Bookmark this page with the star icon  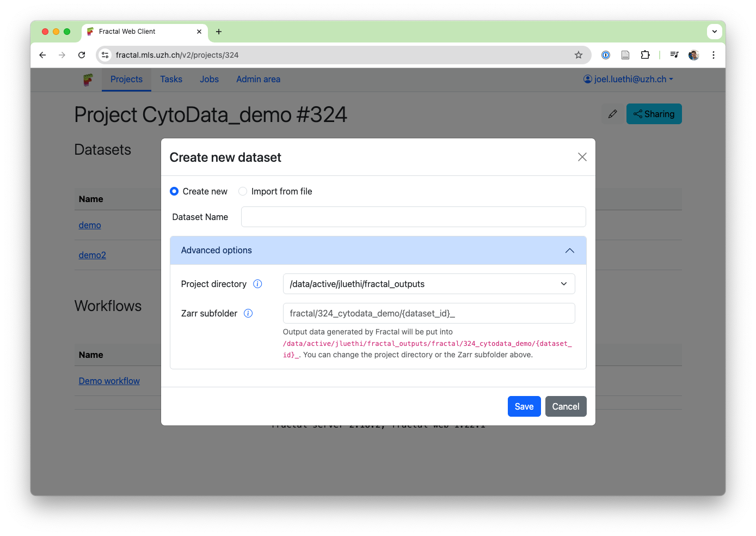point(578,55)
